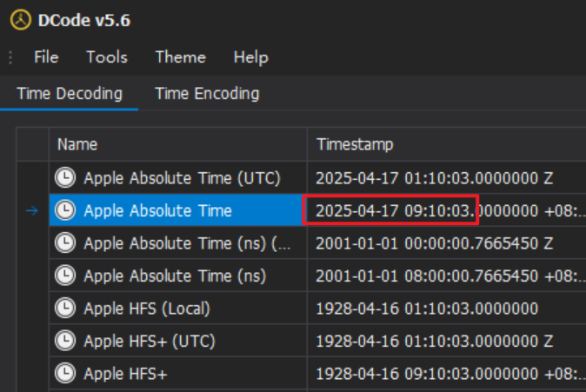Click the current-row arrow indicator
586x392 pixels.
(x=32, y=210)
